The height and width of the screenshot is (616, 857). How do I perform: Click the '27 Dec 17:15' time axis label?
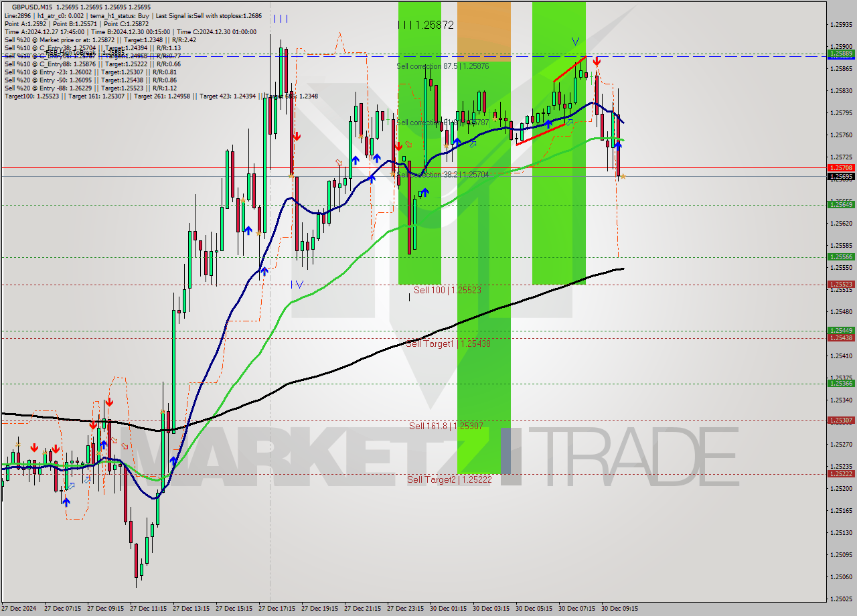pyautogui.click(x=277, y=609)
